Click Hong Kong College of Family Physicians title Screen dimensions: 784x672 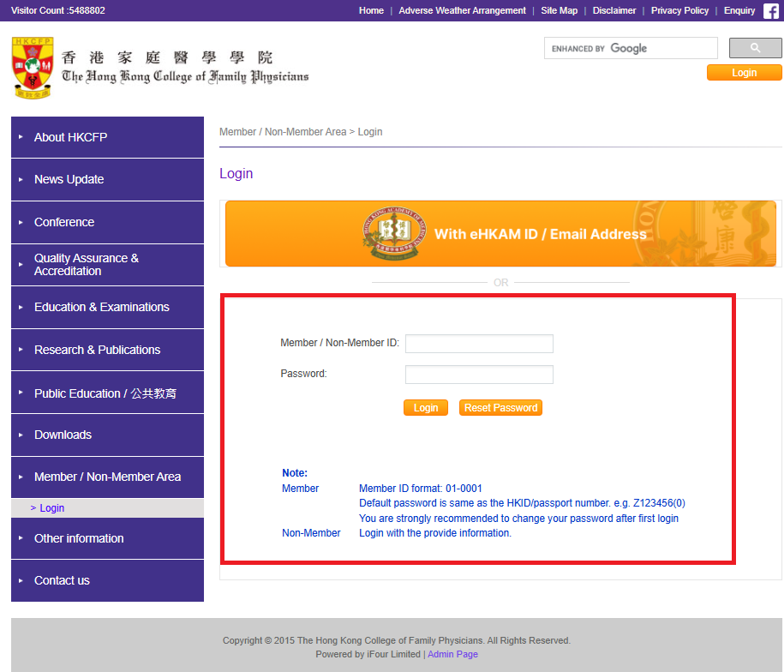tap(185, 76)
